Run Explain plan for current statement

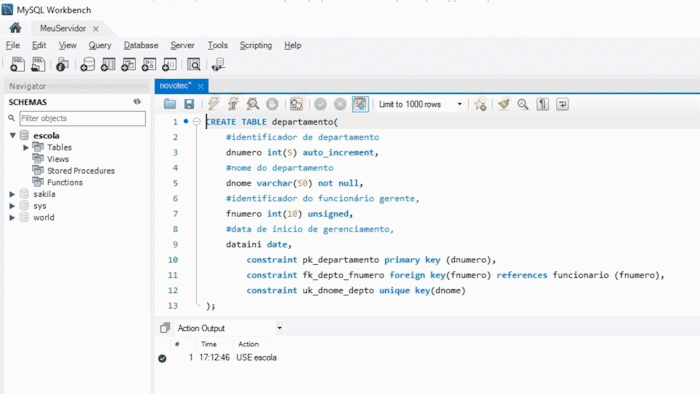pyautogui.click(x=253, y=104)
